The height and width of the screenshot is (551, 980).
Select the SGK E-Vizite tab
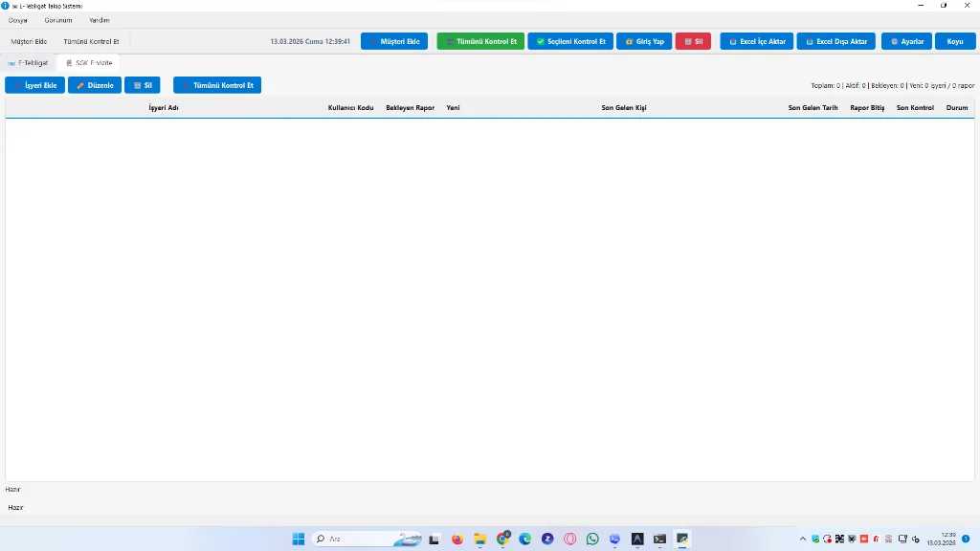[89, 63]
